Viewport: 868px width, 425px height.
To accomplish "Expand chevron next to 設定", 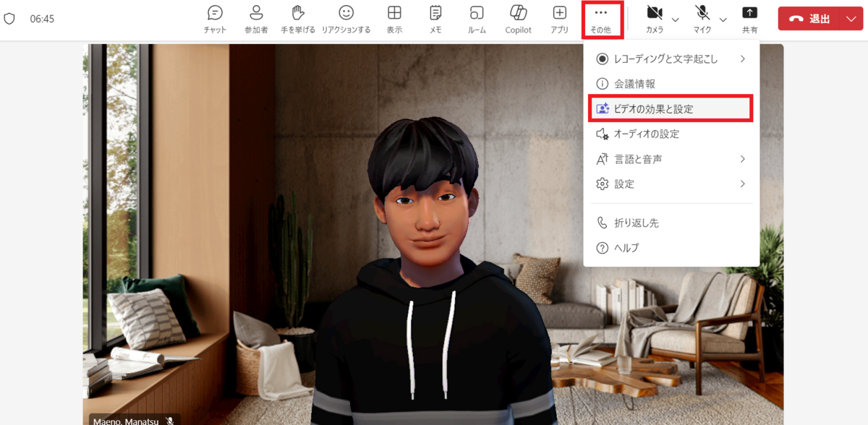I will tap(743, 184).
